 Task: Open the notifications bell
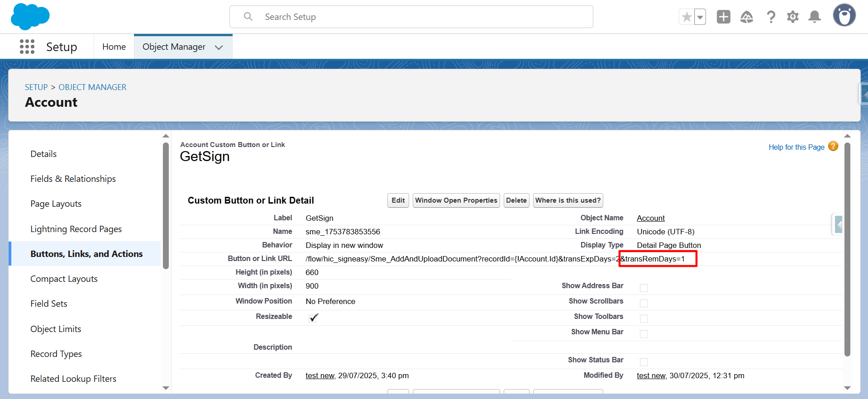(x=815, y=17)
